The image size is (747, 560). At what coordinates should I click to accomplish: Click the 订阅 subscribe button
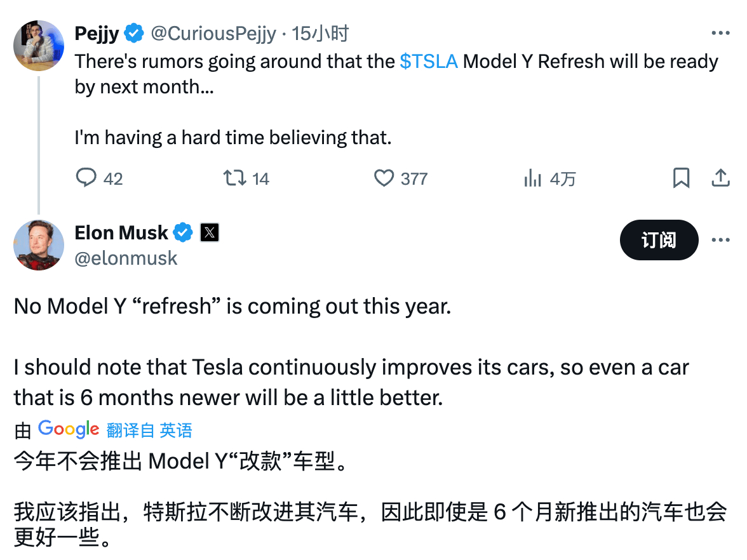coord(659,240)
